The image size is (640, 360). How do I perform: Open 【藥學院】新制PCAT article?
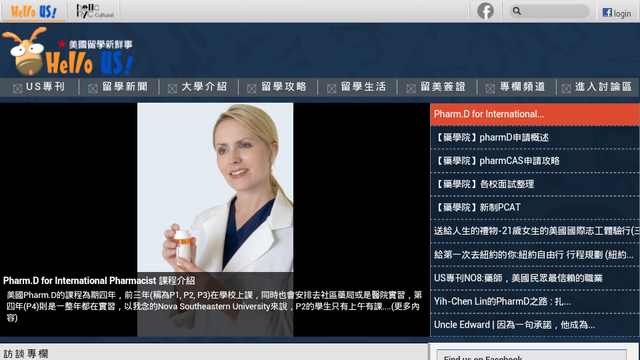click(x=534, y=207)
